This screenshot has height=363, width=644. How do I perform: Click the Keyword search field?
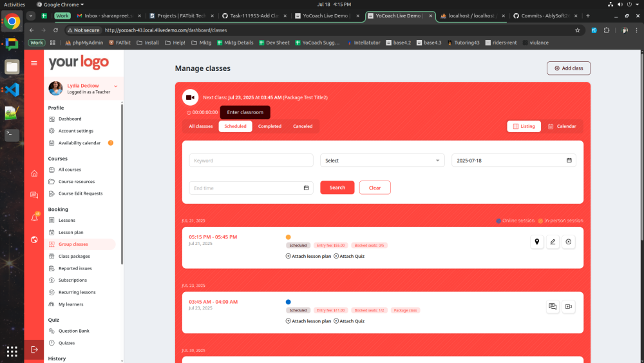tap(251, 161)
